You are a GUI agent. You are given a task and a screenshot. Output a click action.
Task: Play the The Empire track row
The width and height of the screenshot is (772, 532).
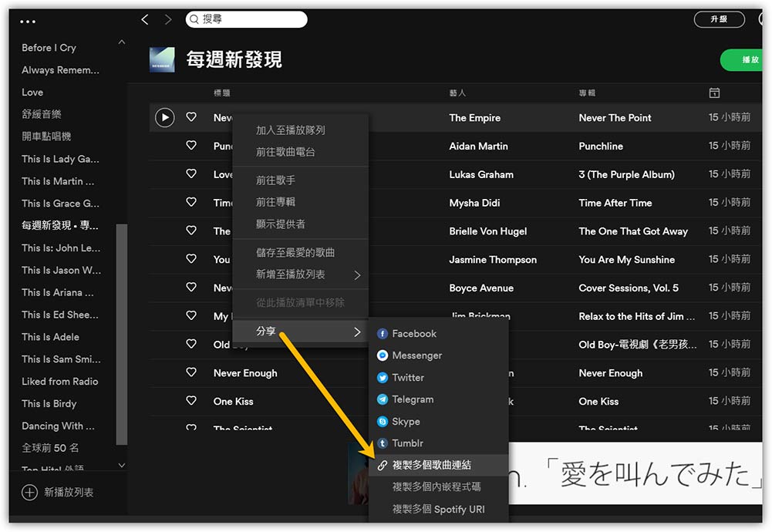pyautogui.click(x=165, y=118)
